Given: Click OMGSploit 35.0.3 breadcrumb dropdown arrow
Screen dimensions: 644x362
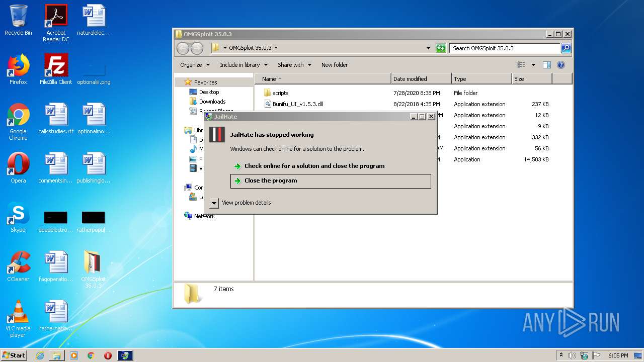Looking at the screenshot, I should point(276,48).
